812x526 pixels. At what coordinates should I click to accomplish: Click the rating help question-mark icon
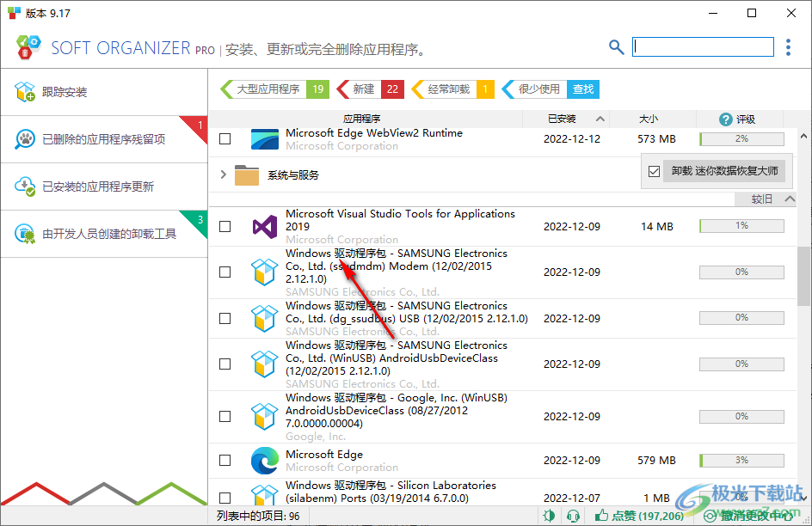click(725, 119)
